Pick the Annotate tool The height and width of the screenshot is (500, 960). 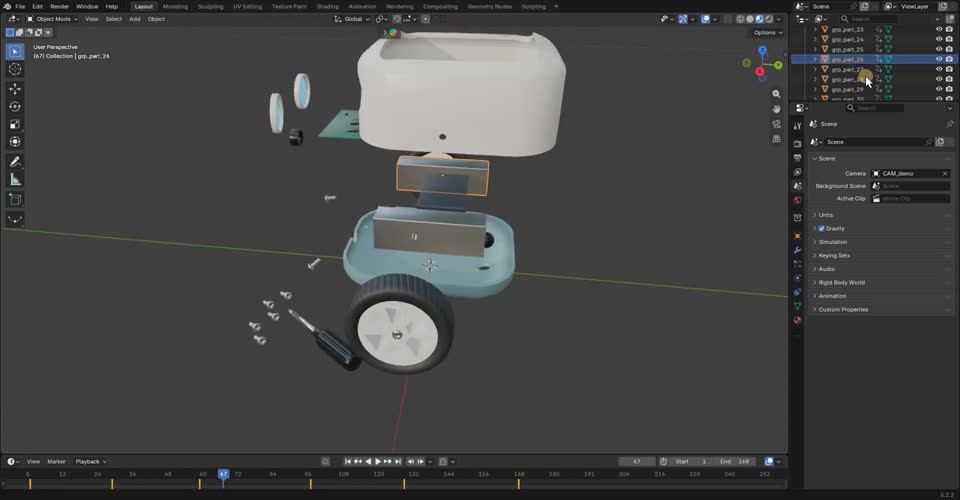point(15,162)
